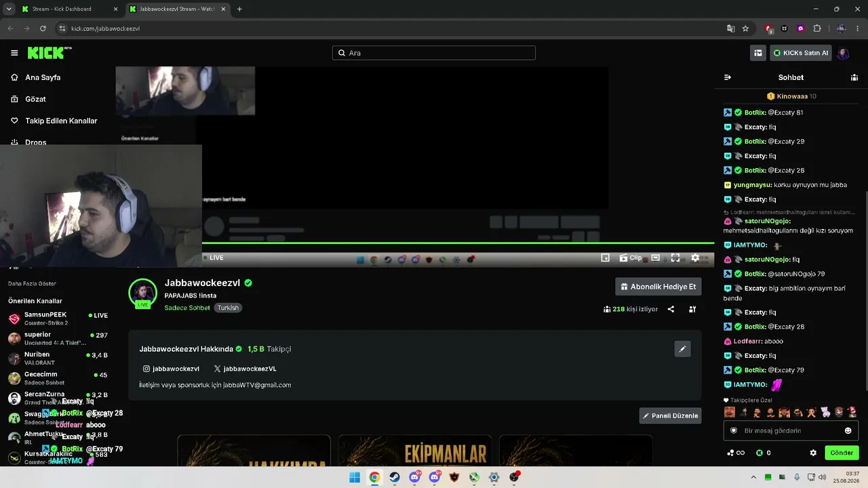This screenshot has height=488, width=868.
Task: Open the Windows Start menu
Action: (355, 477)
